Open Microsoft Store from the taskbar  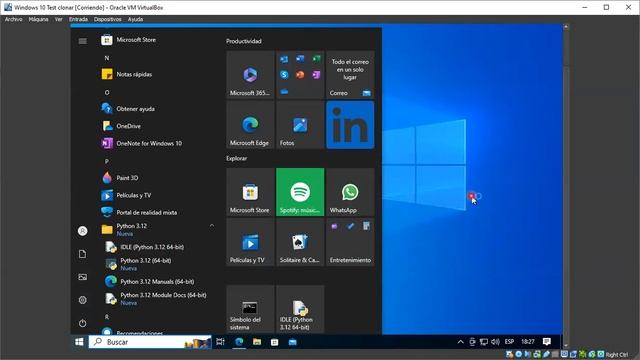275,342
